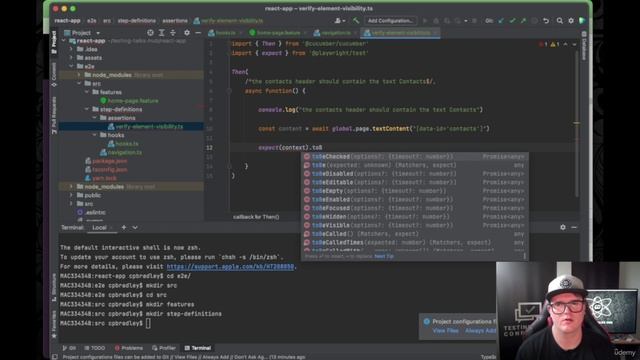This screenshot has height=360, width=640.
Task: Open the Problems tool window tab
Action: (129, 348)
